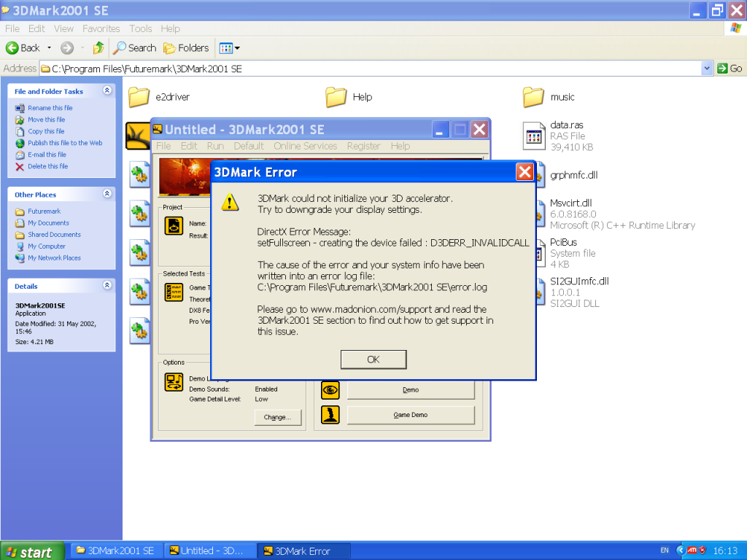Click the Back button in Explorer toolbar
747x560 pixels.
23,47
